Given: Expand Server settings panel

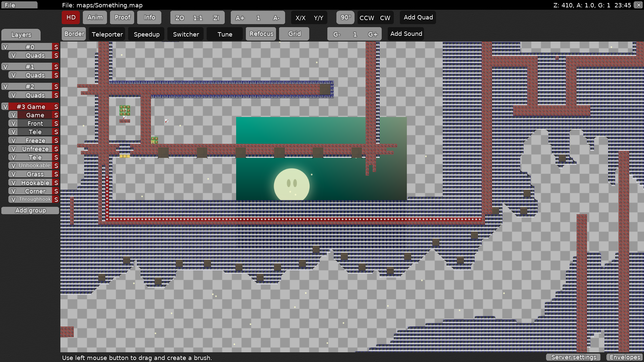Looking at the screenshot, I should click(x=574, y=357).
